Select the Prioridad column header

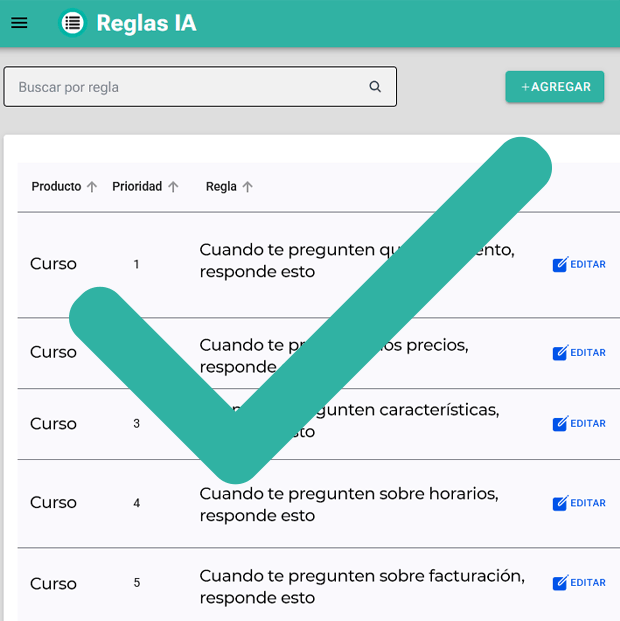point(137,187)
